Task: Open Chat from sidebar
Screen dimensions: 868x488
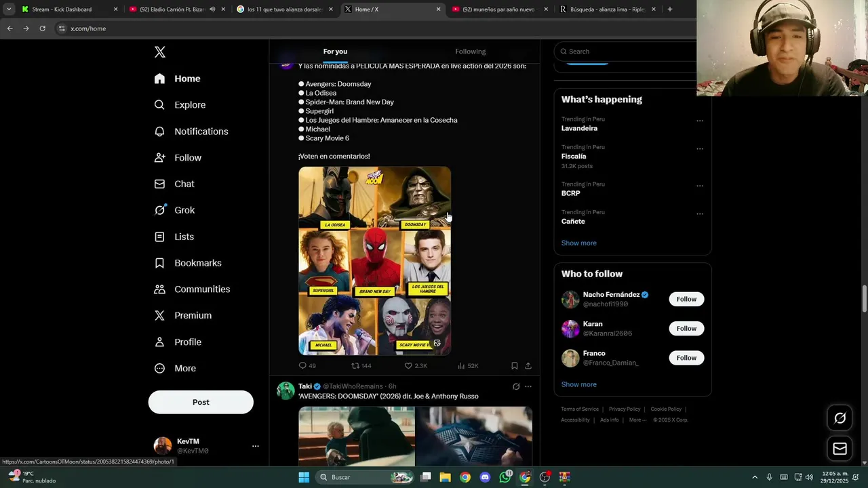Action: [x=174, y=184]
